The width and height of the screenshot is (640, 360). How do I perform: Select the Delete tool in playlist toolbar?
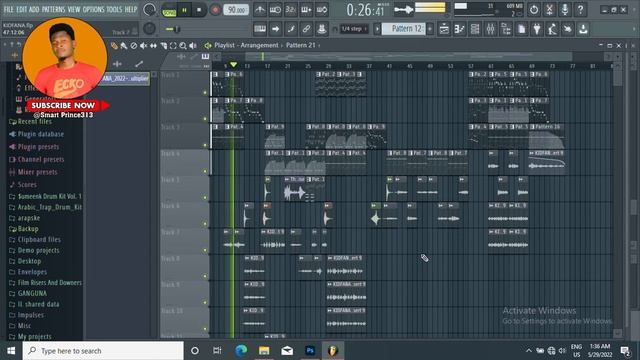(134, 46)
